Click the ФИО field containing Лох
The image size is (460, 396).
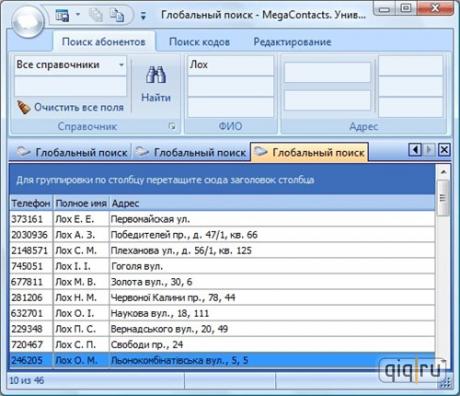click(230, 65)
